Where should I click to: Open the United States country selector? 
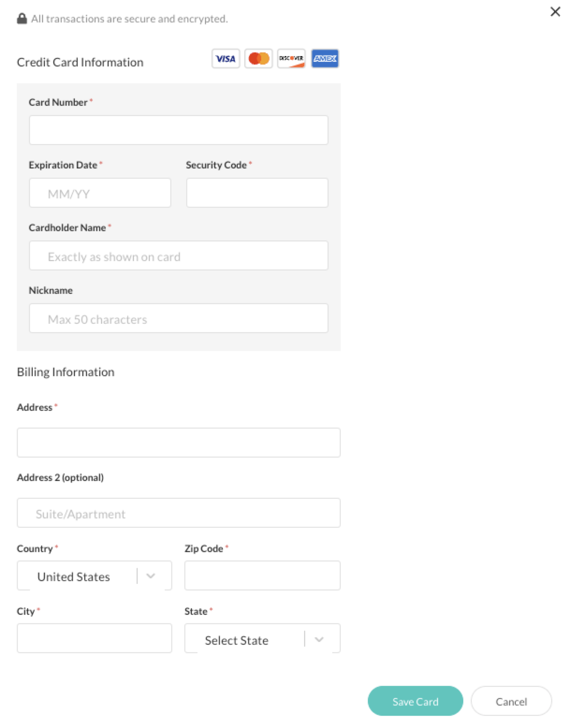click(94, 575)
